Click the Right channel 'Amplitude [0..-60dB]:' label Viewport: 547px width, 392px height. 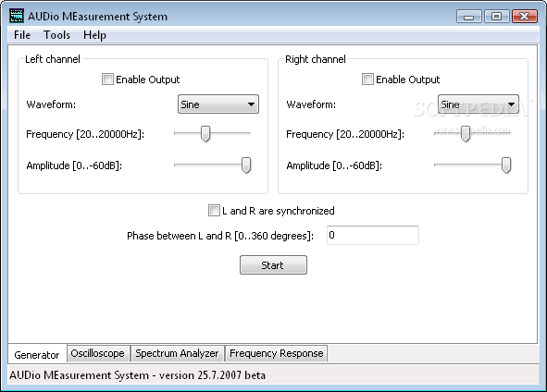tap(334, 165)
